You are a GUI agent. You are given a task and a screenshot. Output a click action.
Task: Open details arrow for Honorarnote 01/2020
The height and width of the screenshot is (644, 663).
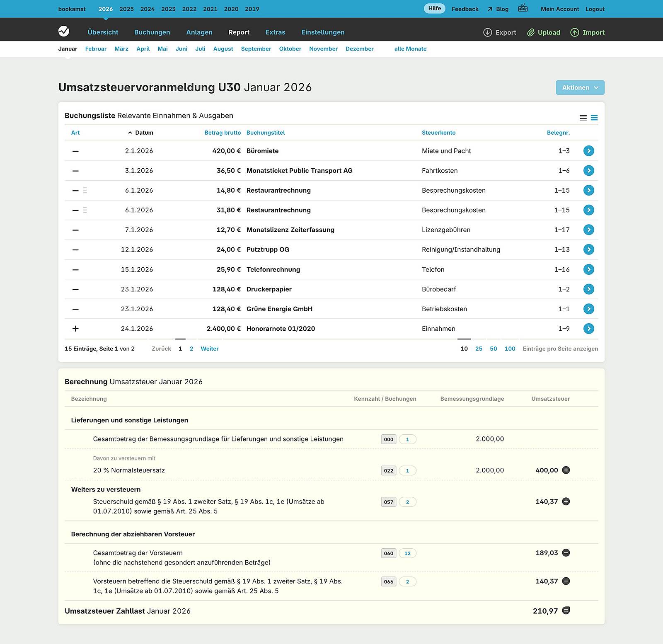[x=588, y=329]
